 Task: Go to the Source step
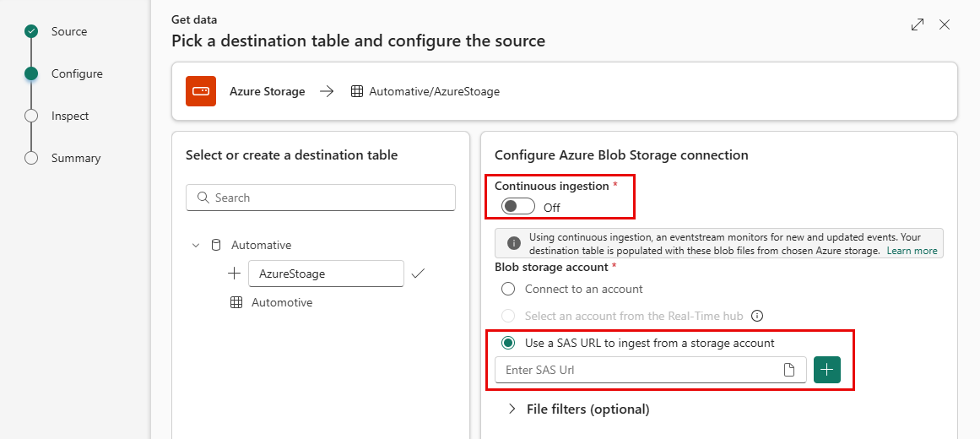click(x=68, y=31)
